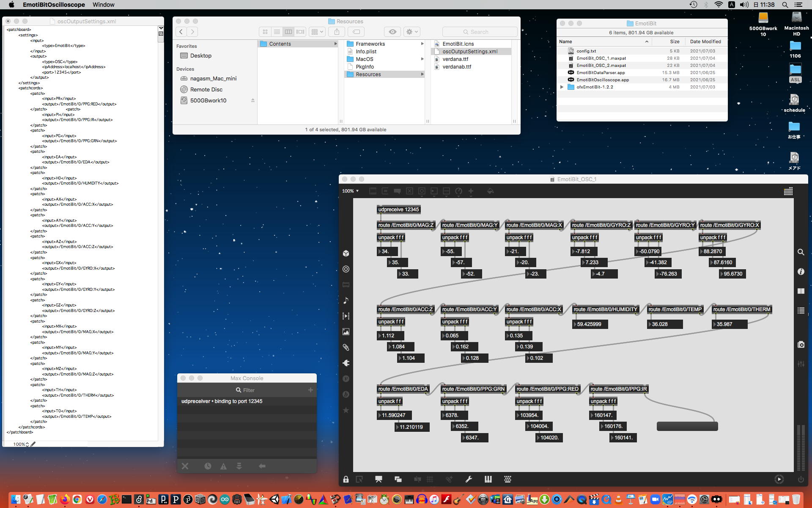Select oscOutputSettings.xml in Resources column
This screenshot has height=508, width=812.
pos(469,52)
